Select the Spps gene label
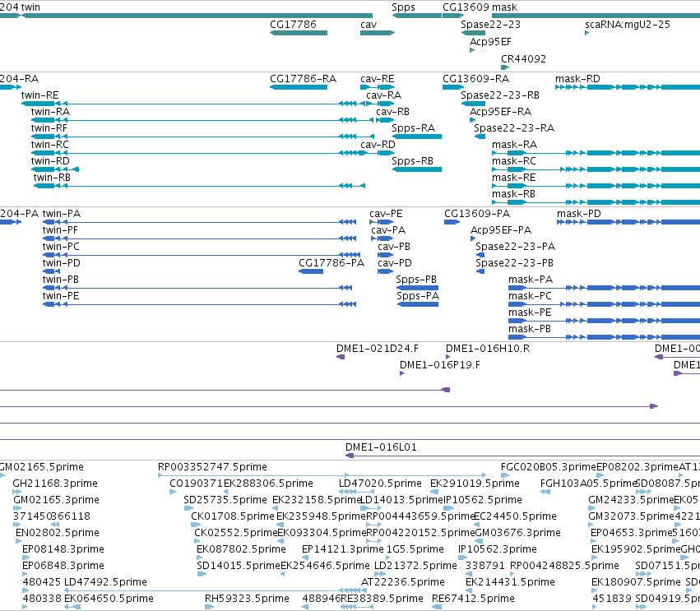The image size is (700, 611). coord(403,7)
